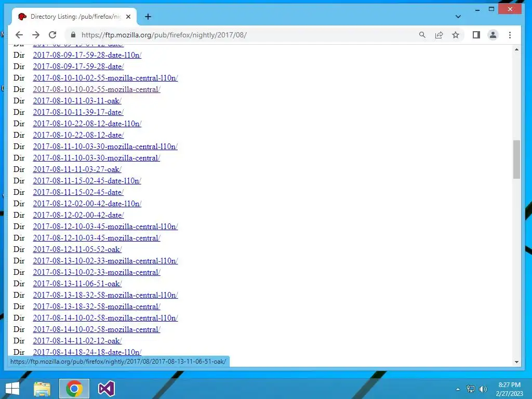Open the zoom magnifier icon in address bar

(422, 35)
